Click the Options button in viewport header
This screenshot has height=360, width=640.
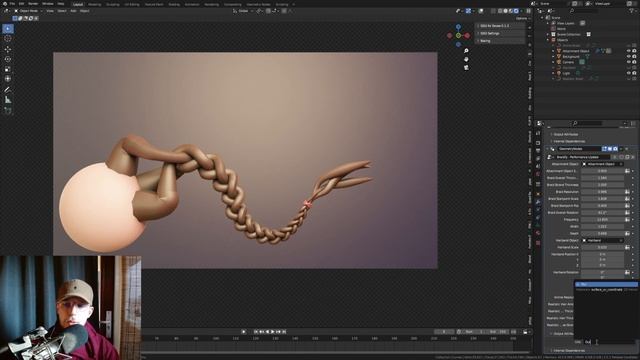point(522,18)
